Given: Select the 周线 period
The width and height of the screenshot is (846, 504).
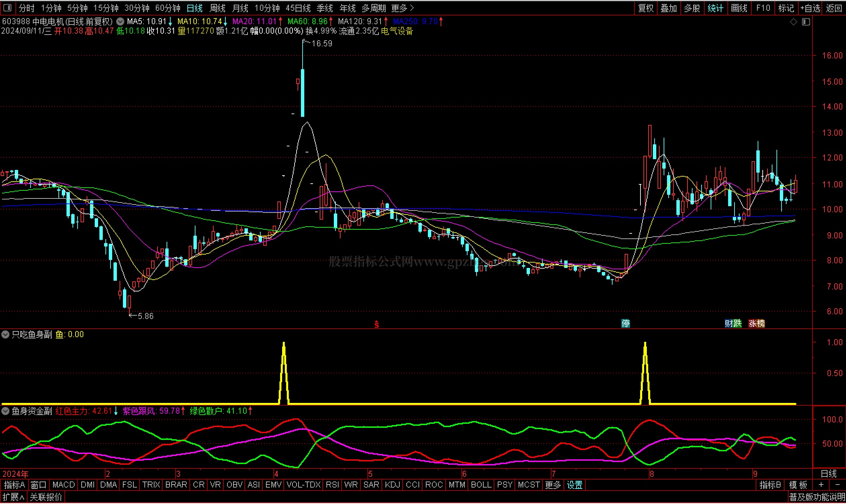Looking at the screenshot, I should pyautogui.click(x=218, y=8).
